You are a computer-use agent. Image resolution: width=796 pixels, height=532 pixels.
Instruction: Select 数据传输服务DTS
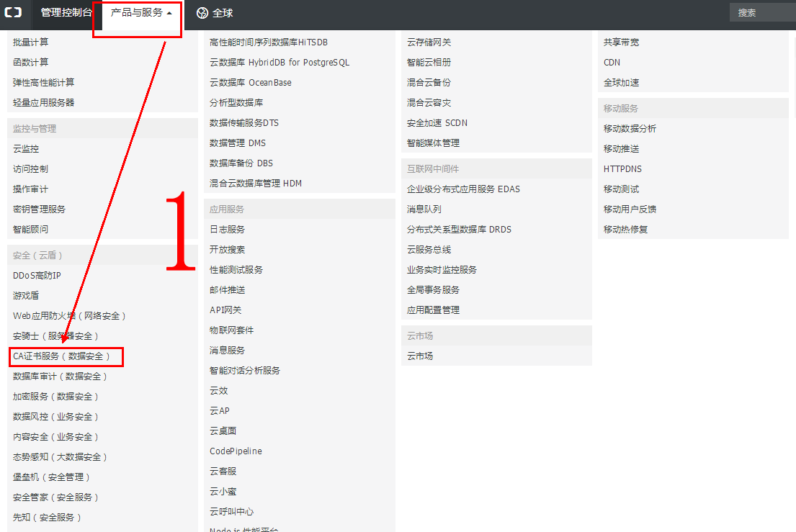click(x=243, y=123)
